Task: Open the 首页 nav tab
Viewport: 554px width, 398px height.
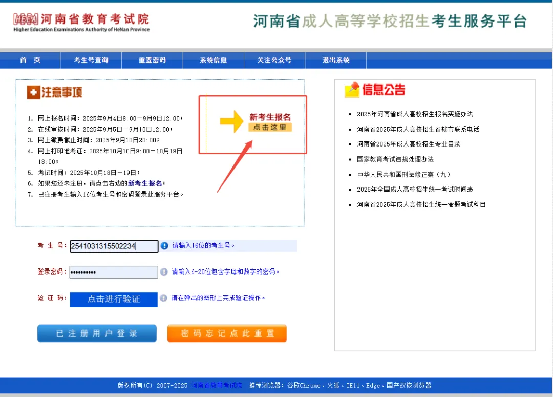Action: pyautogui.click(x=30, y=60)
